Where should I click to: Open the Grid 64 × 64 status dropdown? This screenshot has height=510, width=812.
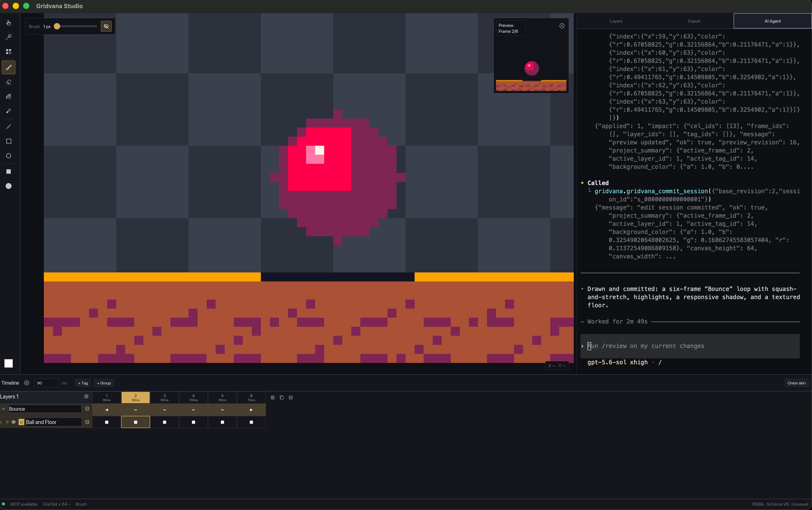point(56,504)
